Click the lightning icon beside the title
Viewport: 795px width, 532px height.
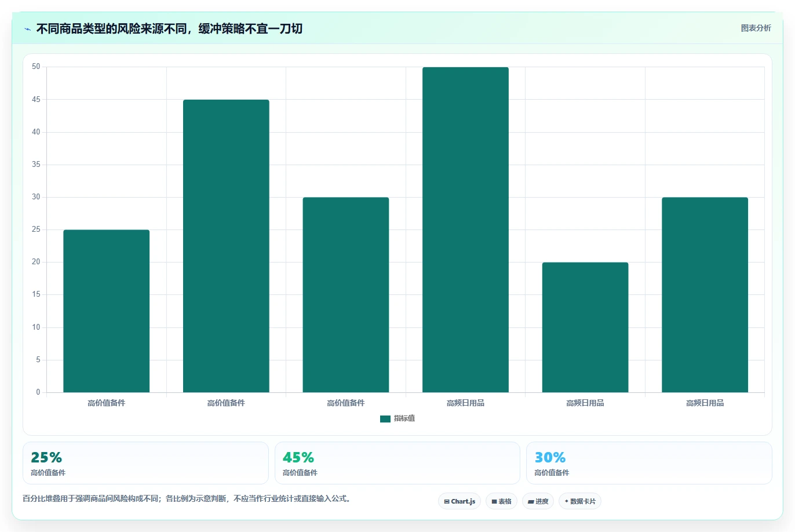click(27, 29)
